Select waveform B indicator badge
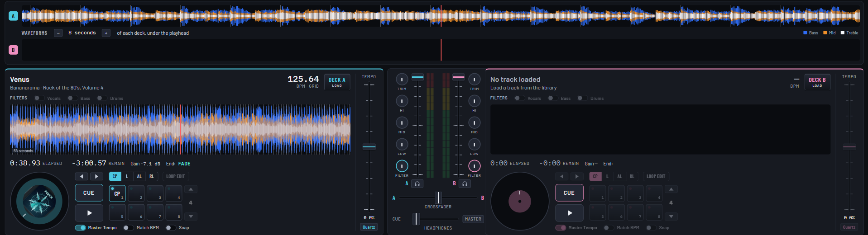 [13, 50]
